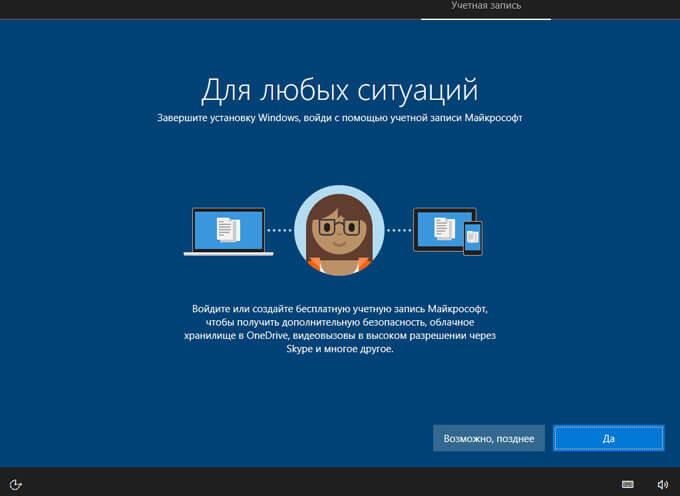The image size is (680, 496).
Task: Click the laptop illustration with documents
Action: pos(229,232)
